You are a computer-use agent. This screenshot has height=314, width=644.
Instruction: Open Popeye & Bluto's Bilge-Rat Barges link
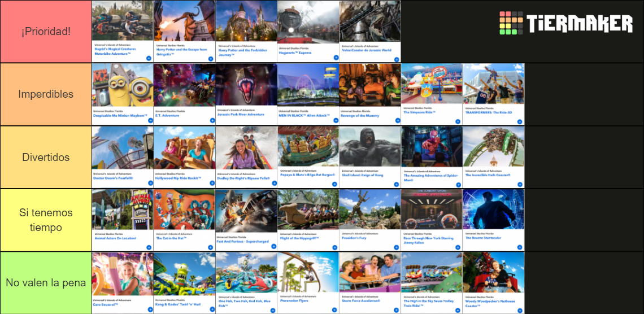point(308,175)
